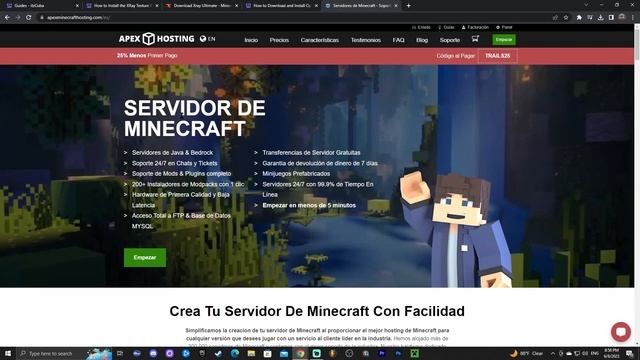The height and width of the screenshot is (360, 640).
Task: Click the Apex Hosting logo
Action: tap(156, 39)
